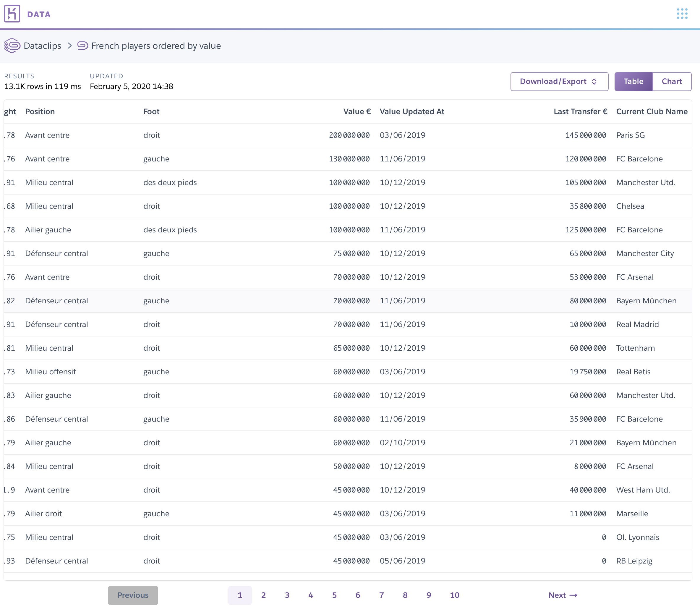700x612 pixels.
Task: Select page 5 in pagination
Action: pos(334,595)
